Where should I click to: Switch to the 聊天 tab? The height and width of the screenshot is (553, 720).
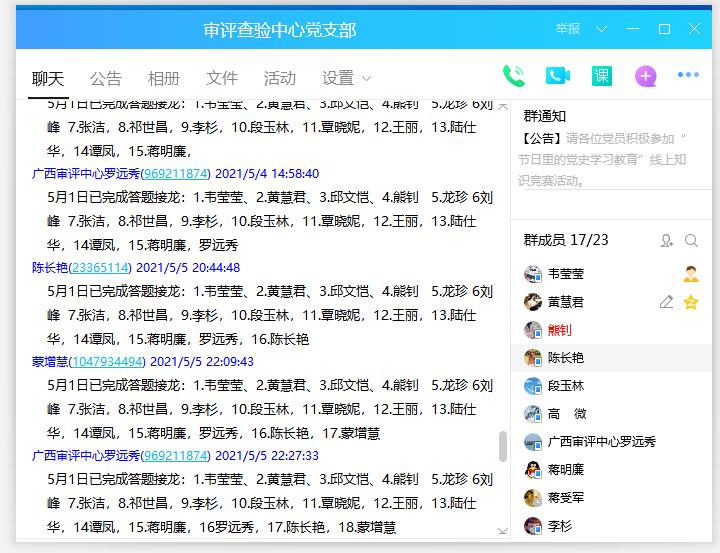click(x=48, y=79)
